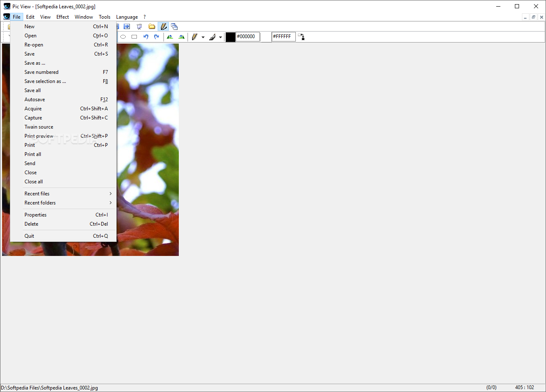Screen dimensions: 546x392
Task: Select the ellipse selection tool
Action: coord(123,37)
